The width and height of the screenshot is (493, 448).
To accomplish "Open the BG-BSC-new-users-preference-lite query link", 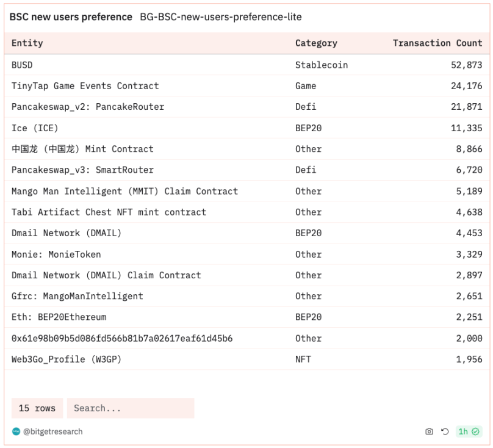I will pos(220,16).
